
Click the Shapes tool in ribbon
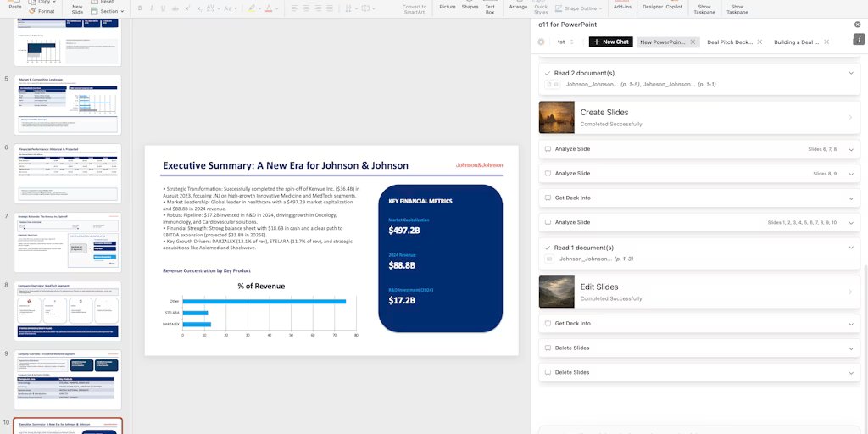point(470,7)
